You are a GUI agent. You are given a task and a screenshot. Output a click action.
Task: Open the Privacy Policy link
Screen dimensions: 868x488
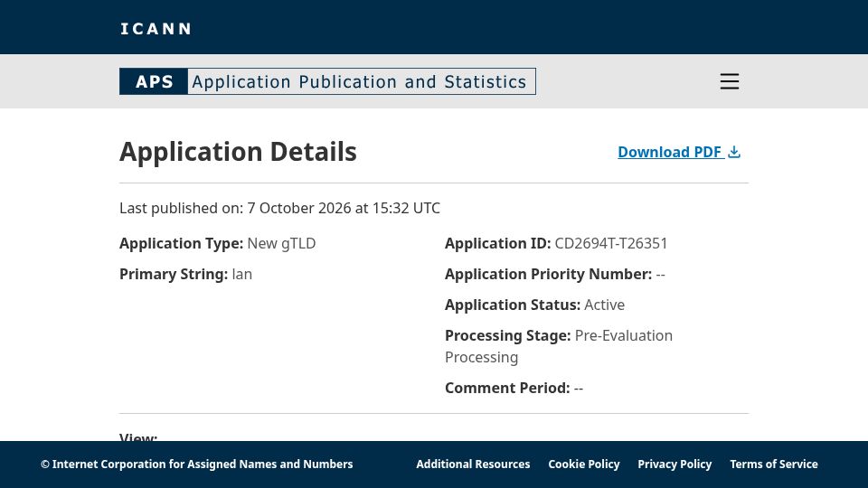click(675, 465)
